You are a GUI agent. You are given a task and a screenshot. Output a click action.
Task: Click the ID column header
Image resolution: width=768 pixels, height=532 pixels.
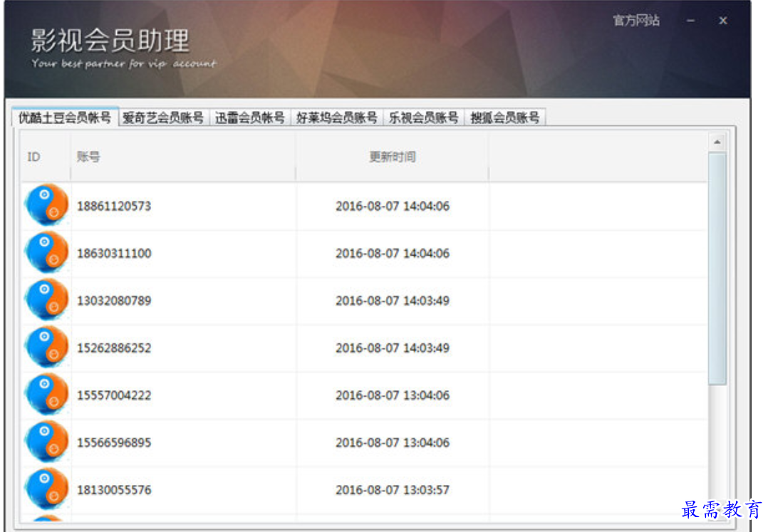coord(46,157)
